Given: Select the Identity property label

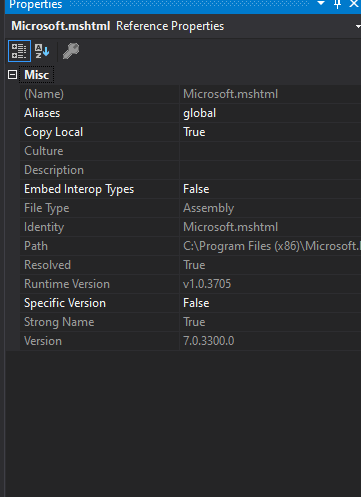Looking at the screenshot, I should tap(44, 227).
